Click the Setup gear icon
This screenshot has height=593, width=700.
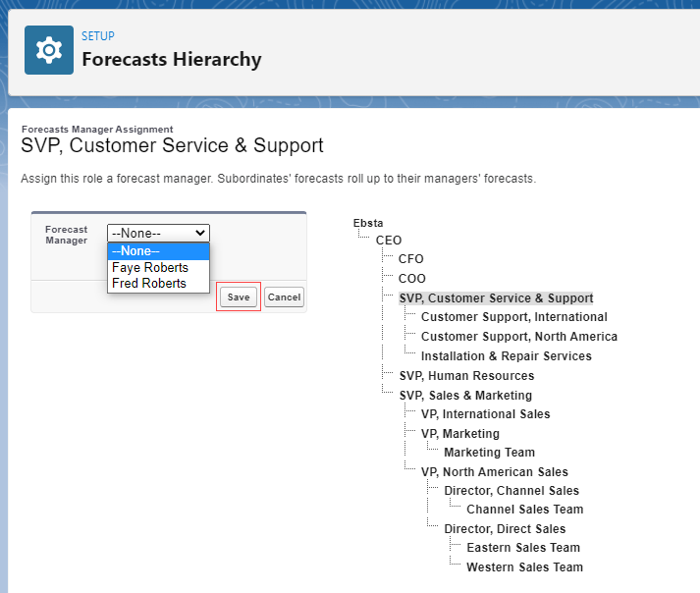[x=48, y=50]
